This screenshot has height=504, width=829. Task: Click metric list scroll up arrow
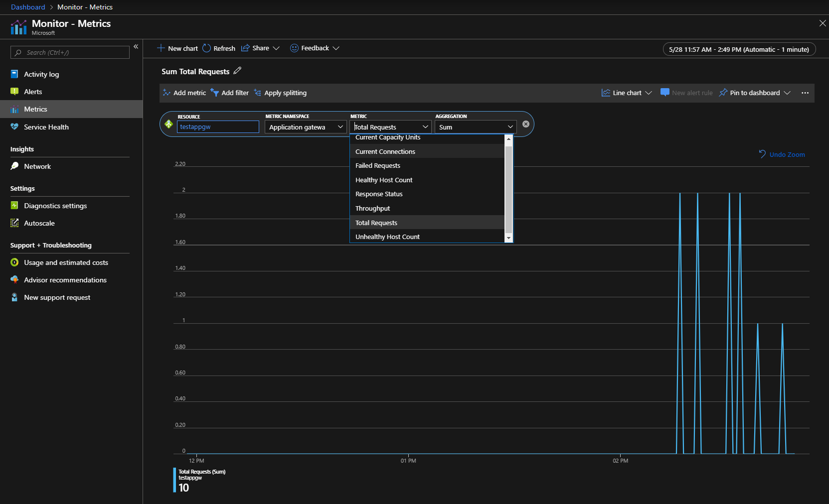coord(508,138)
